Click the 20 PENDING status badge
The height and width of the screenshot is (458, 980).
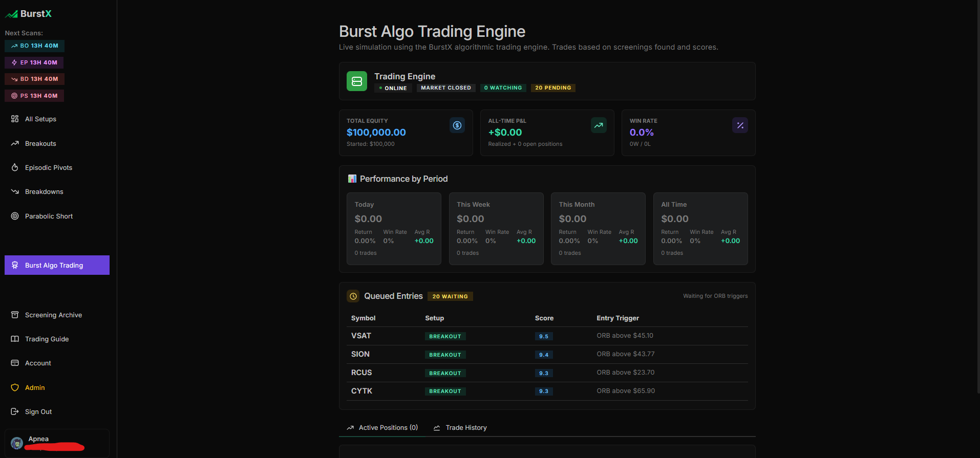pyautogui.click(x=553, y=88)
